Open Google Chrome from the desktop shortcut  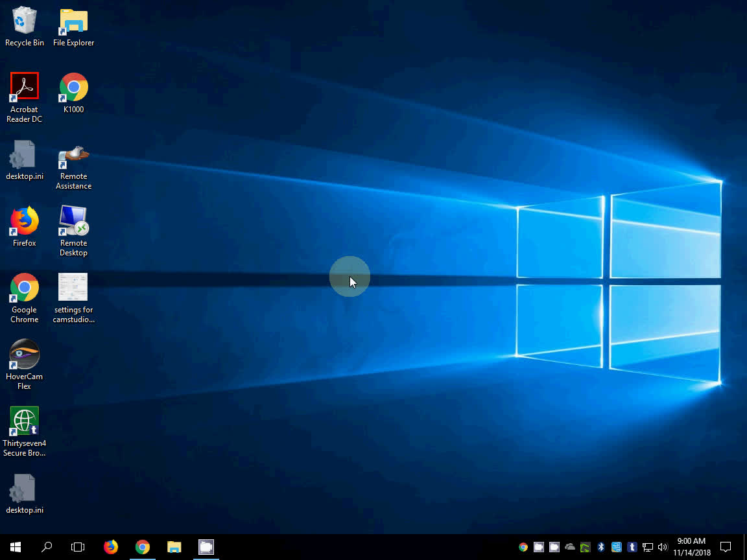pyautogui.click(x=24, y=286)
